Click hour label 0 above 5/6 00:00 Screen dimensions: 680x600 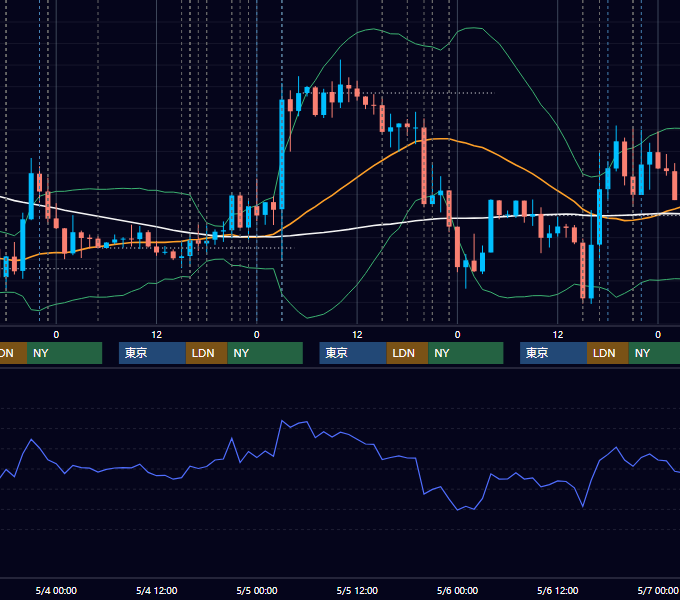[457, 335]
